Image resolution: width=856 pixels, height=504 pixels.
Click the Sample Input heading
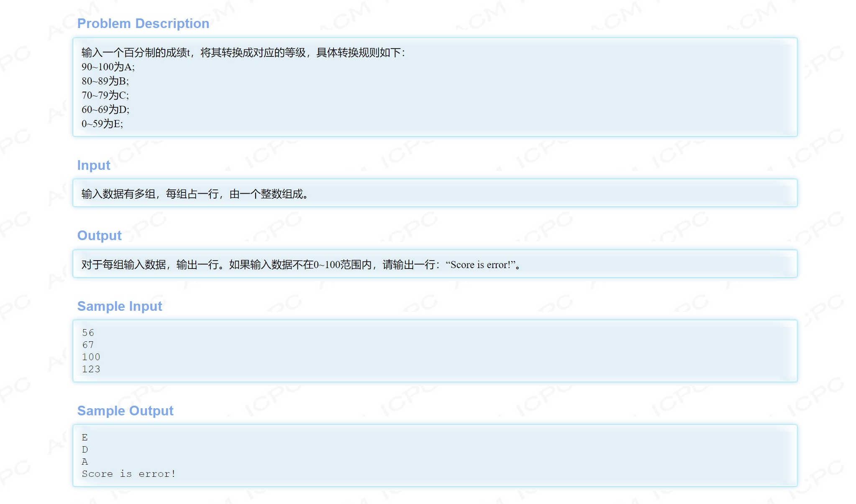119,306
